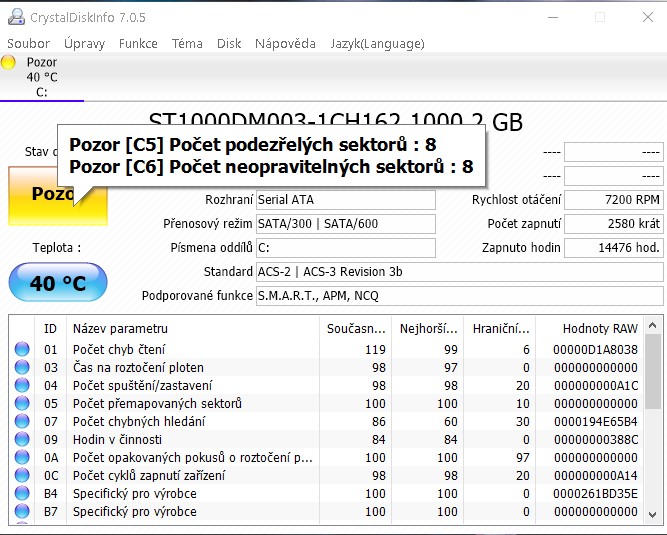Click blue status icon for Hodin v činnosti

tap(22, 440)
